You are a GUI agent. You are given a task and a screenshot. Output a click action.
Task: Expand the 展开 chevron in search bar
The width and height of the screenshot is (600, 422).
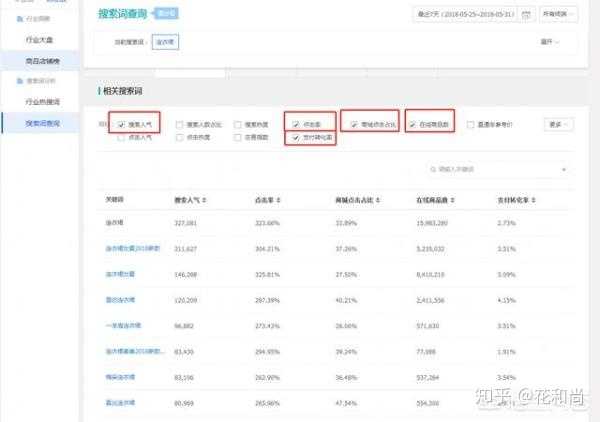(x=550, y=42)
